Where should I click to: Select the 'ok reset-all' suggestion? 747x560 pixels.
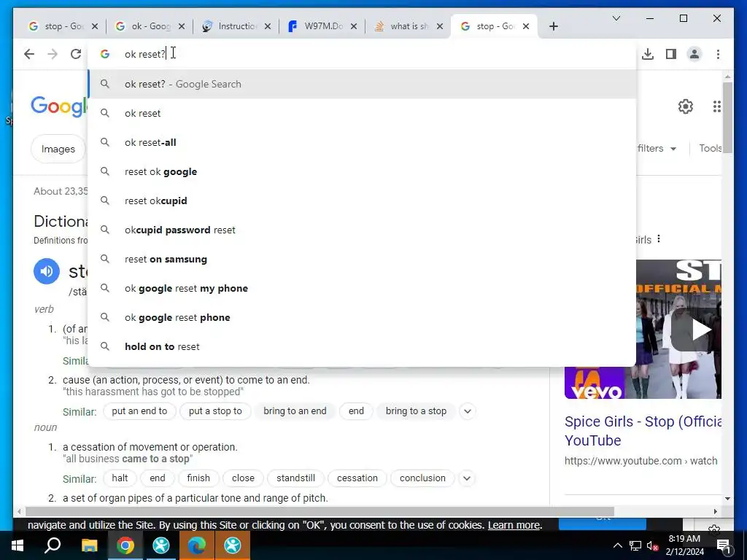(x=362, y=142)
